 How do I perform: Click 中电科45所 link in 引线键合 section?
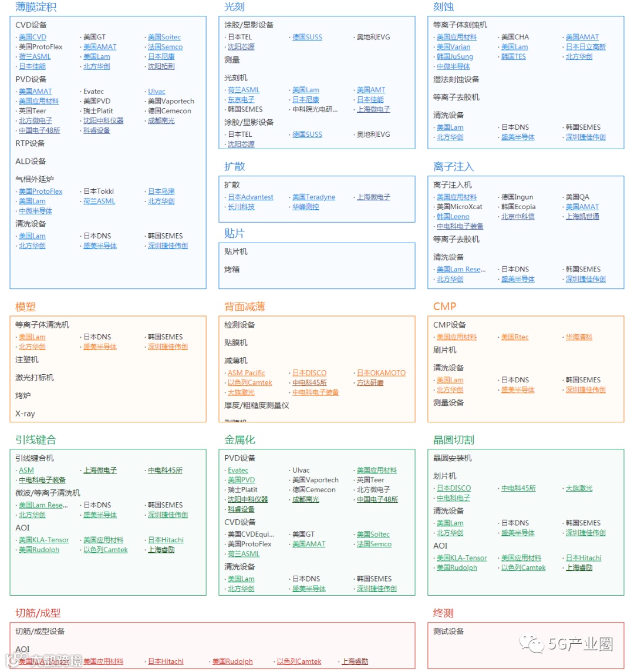click(x=165, y=471)
